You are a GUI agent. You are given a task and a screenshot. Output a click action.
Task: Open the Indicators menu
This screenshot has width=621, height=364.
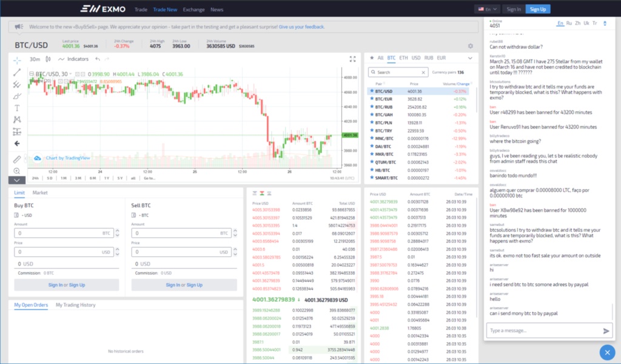tap(73, 59)
